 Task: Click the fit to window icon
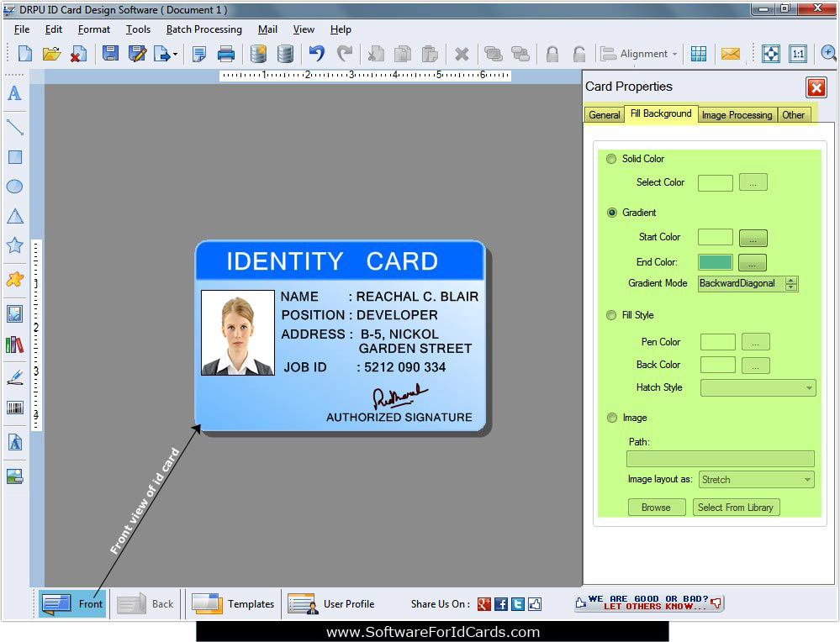click(x=771, y=54)
